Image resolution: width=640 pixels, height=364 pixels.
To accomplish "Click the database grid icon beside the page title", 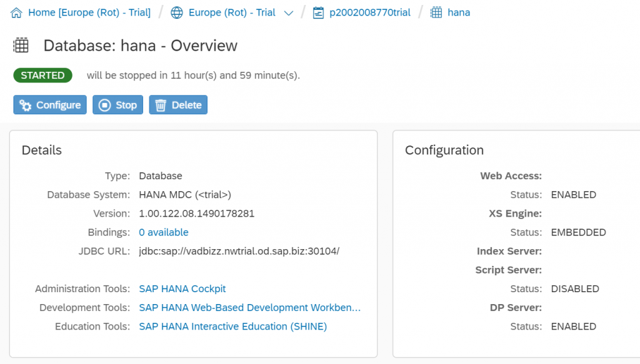I will click(x=21, y=45).
